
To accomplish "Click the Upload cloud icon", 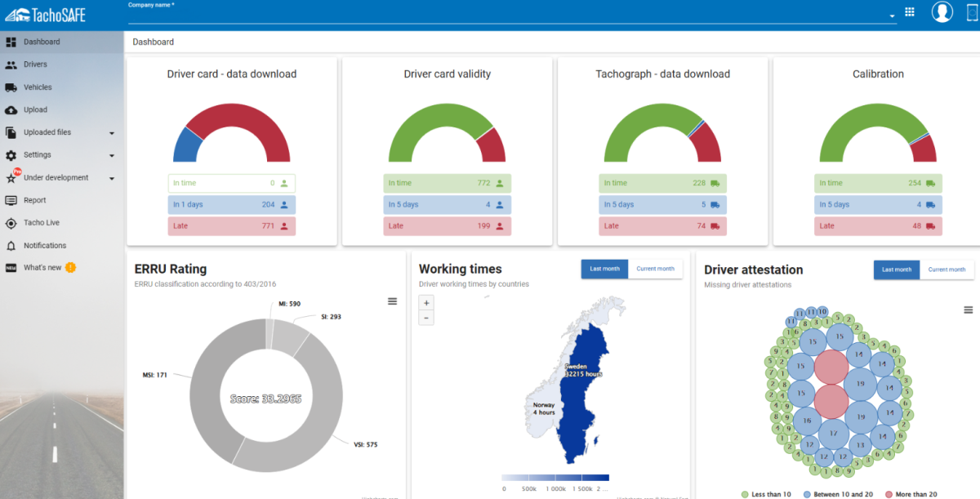I will coord(11,109).
